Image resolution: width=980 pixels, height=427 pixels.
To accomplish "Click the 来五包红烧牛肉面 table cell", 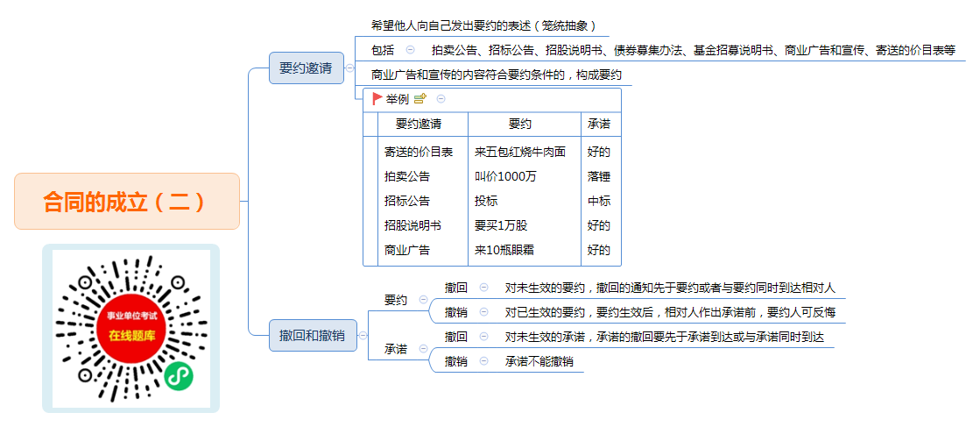I will click(520, 152).
